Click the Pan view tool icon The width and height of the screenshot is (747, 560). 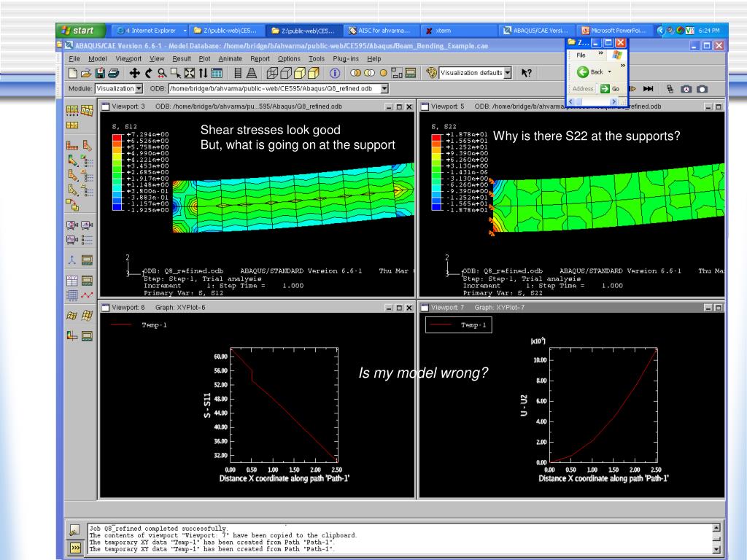tap(134, 74)
